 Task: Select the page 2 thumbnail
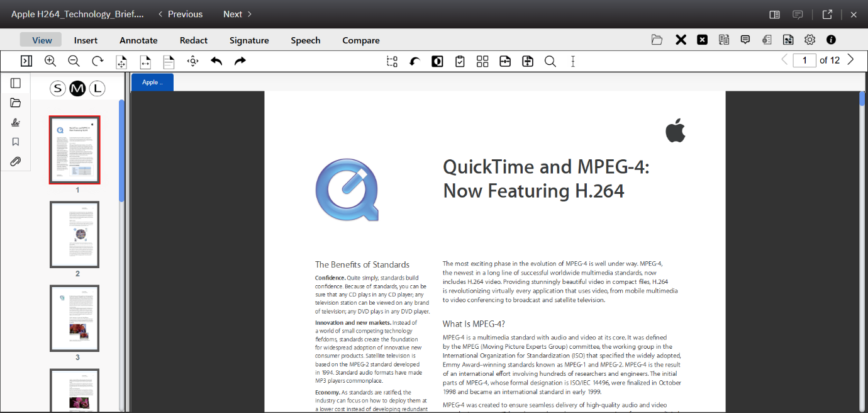pos(75,235)
